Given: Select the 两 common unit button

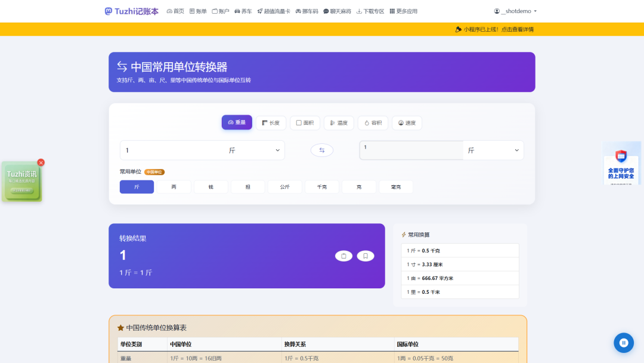Looking at the screenshot, I should (x=174, y=187).
